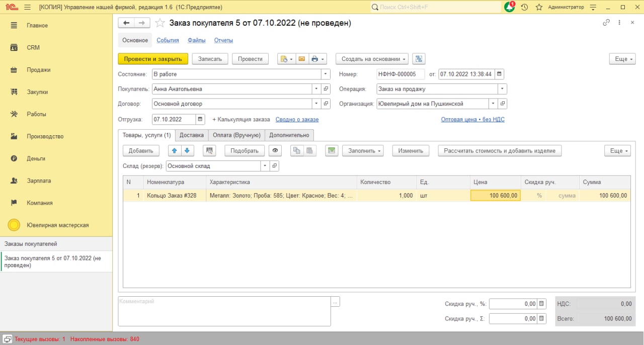Viewport: 644px width, 345px height.
Task: Click the Провести и закрыть button
Action: point(153,59)
